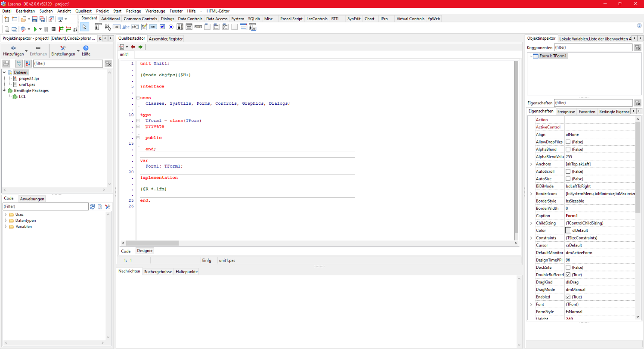Uncheck the DoubleBuffered property checkbox
Screen dimensions: 644x349
[x=568, y=275]
